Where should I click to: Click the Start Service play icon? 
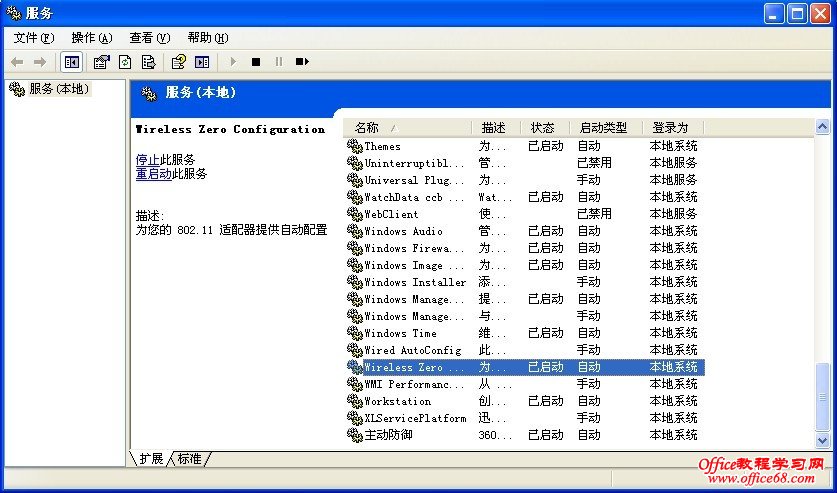pos(233,62)
